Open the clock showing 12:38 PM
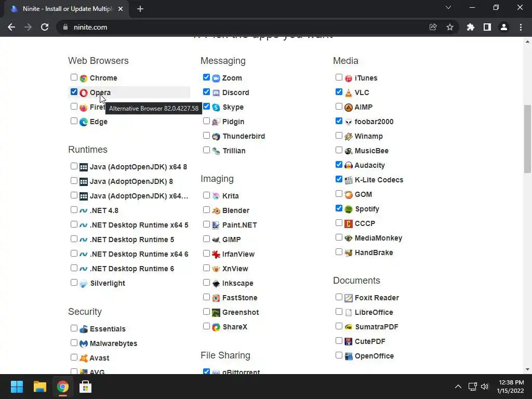 pyautogui.click(x=510, y=387)
